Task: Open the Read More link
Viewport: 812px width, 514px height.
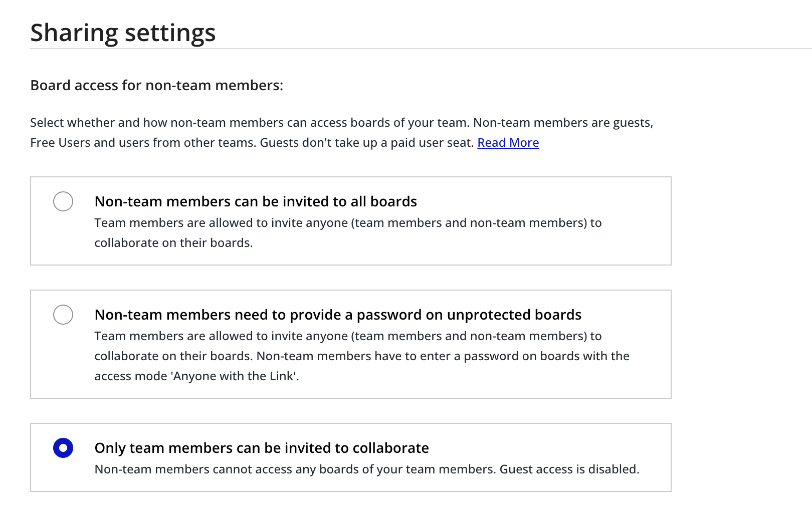Action: coord(508,143)
